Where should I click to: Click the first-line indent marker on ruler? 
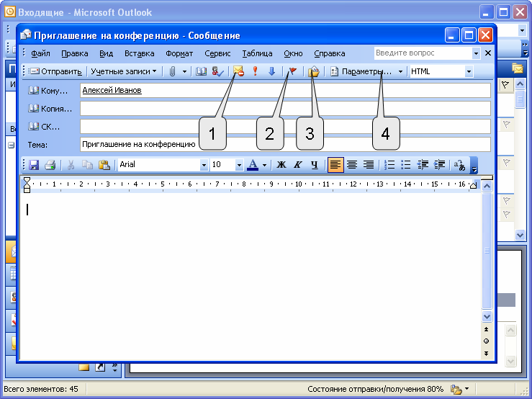[27, 180]
